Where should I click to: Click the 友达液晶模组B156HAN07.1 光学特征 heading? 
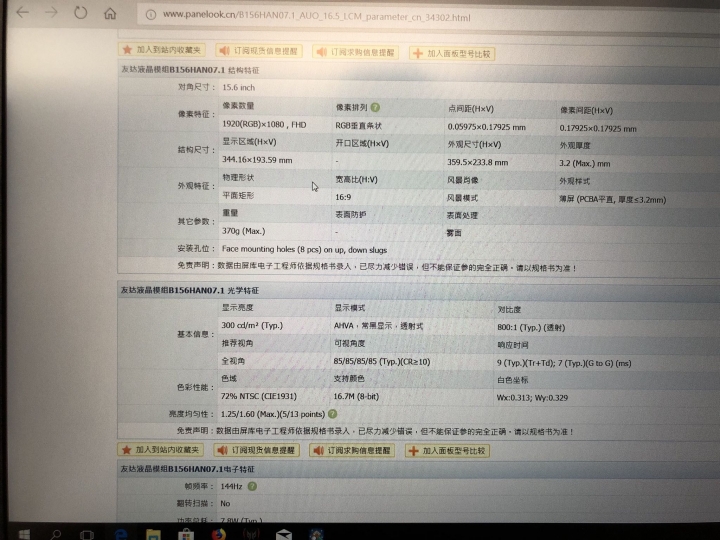[x=190, y=290]
